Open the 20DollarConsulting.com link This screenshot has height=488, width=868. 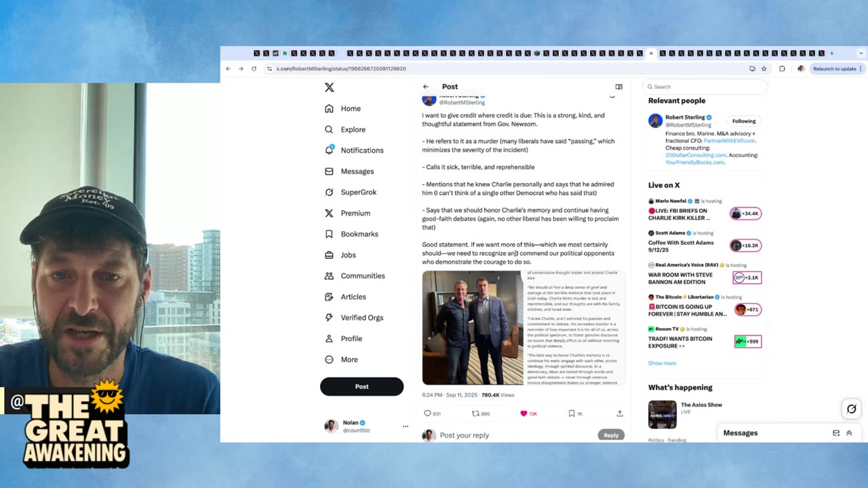696,155
